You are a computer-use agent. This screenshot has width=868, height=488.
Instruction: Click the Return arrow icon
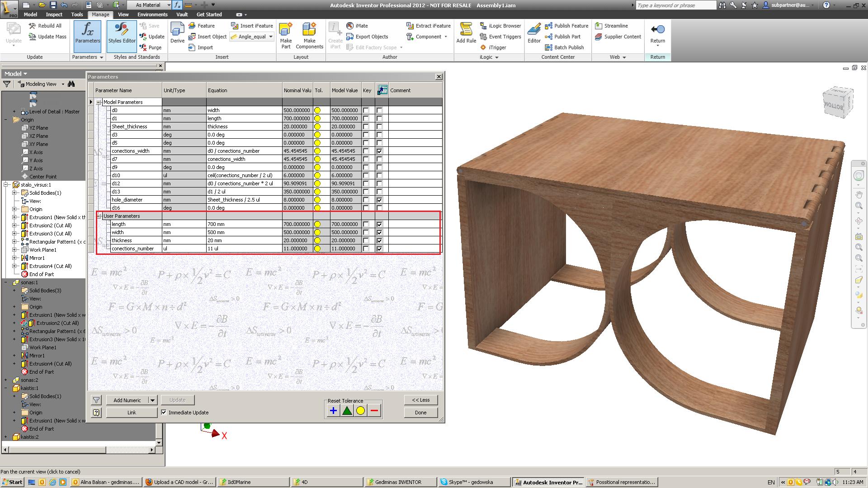click(657, 30)
